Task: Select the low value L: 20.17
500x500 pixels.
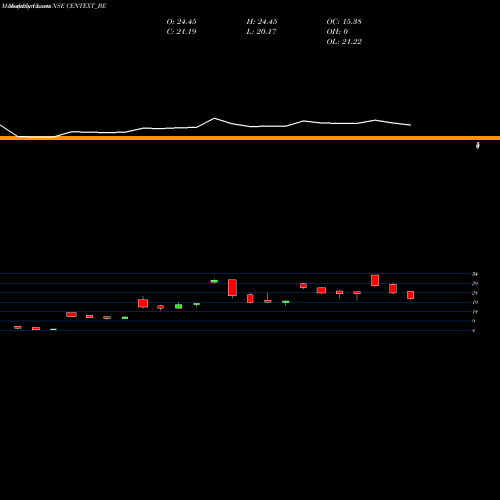Action: click(261, 32)
